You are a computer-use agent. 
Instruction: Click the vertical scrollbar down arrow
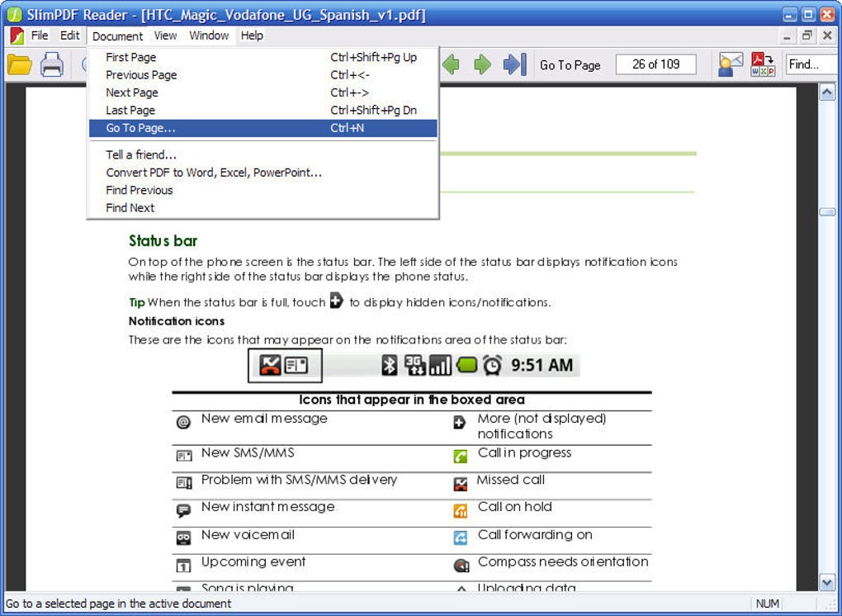tap(827, 581)
